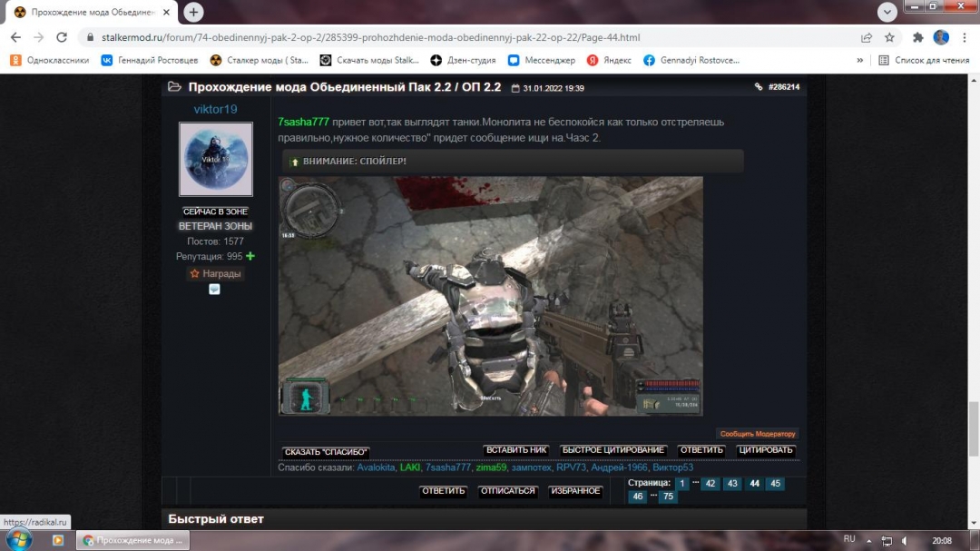Click the taskbar volume speaker icon
The height and width of the screenshot is (551, 980).
(905, 541)
